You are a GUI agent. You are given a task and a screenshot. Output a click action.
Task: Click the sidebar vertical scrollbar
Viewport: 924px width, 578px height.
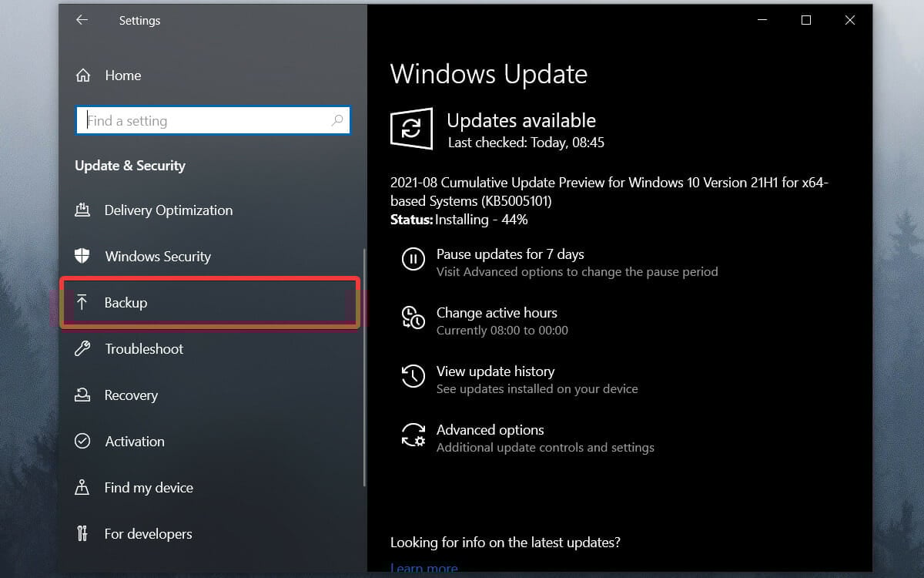coord(364,366)
